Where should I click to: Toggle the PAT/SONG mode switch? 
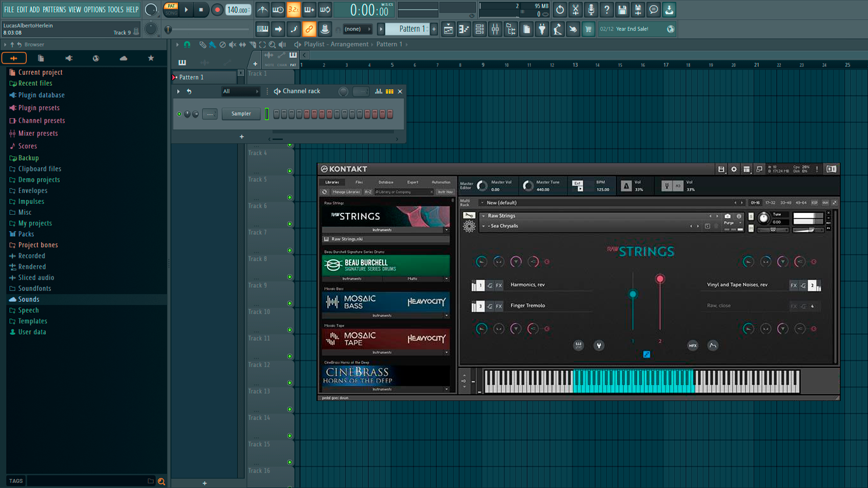[171, 10]
